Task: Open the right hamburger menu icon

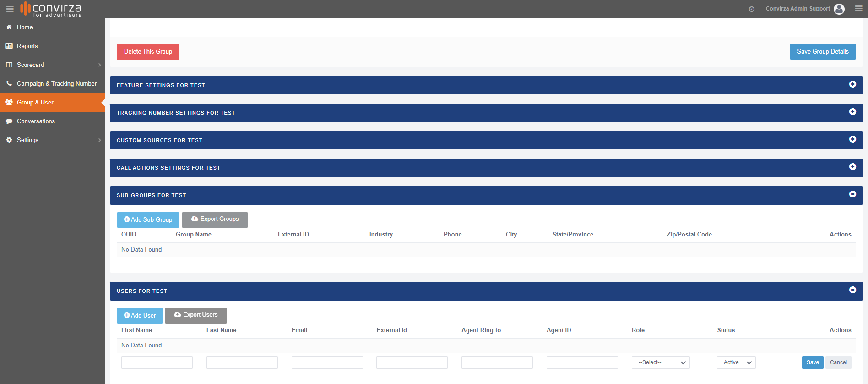Action: point(858,9)
